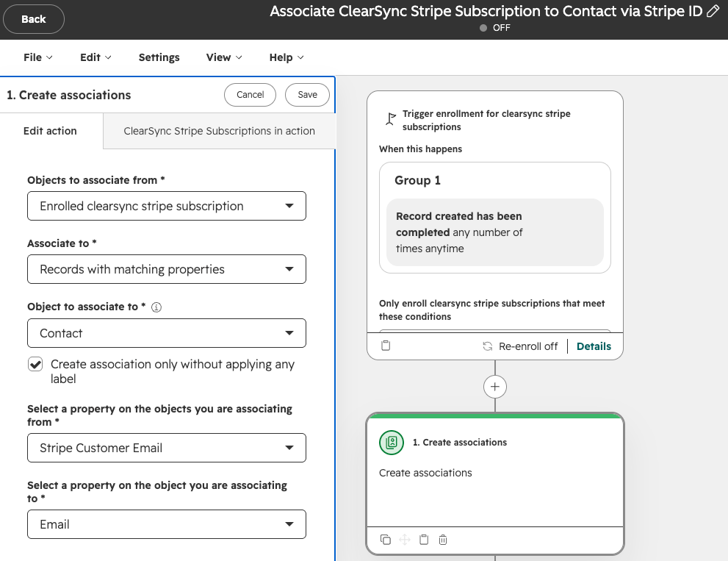
Task: Click the workflow title text
Action: coord(486,11)
